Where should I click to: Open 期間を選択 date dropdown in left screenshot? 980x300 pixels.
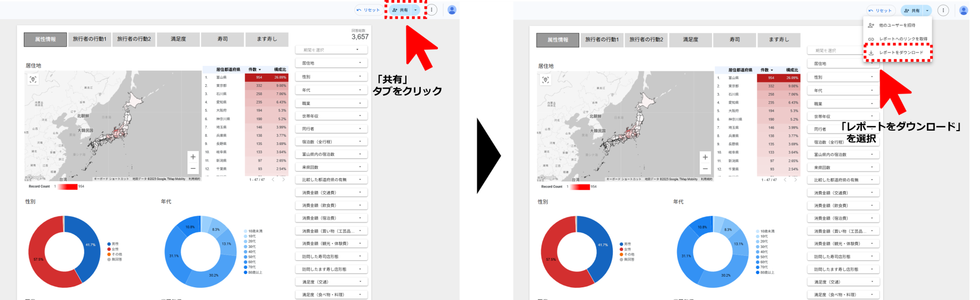point(332,50)
